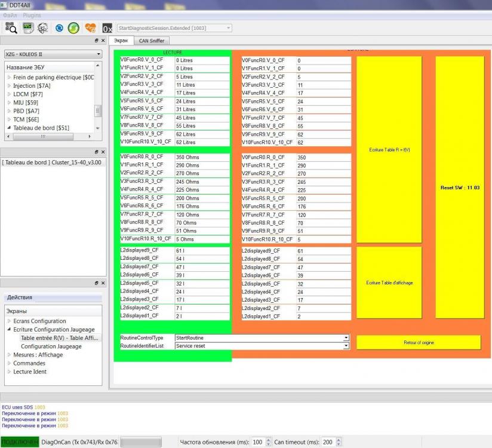Click the Ecriture Table R = f(V) button
The image size is (492, 448).
click(389, 149)
